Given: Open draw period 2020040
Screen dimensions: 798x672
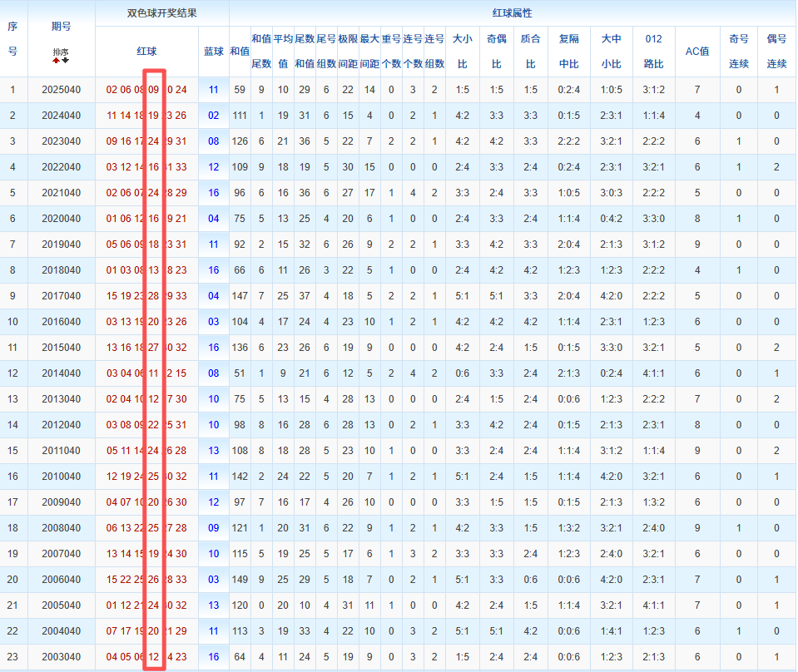Looking at the screenshot, I should (x=61, y=219).
